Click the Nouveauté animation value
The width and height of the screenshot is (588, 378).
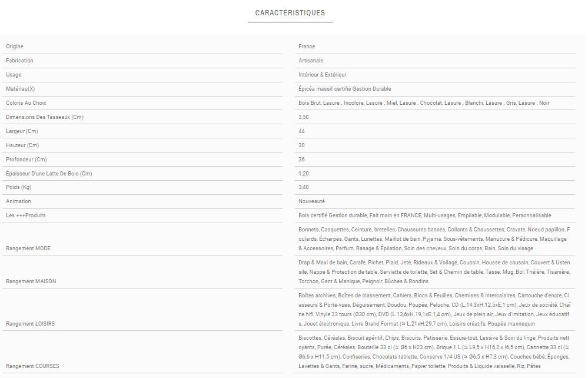click(311, 201)
